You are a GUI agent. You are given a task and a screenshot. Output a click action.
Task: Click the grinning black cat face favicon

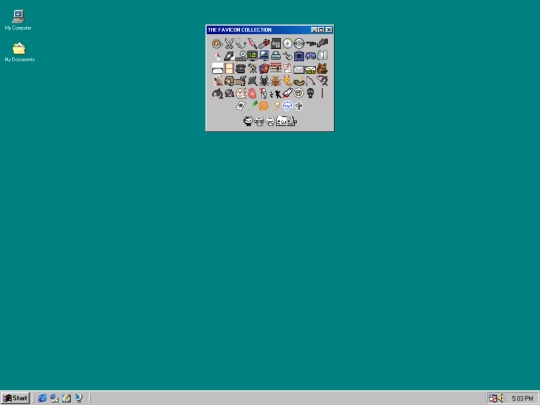point(248,121)
